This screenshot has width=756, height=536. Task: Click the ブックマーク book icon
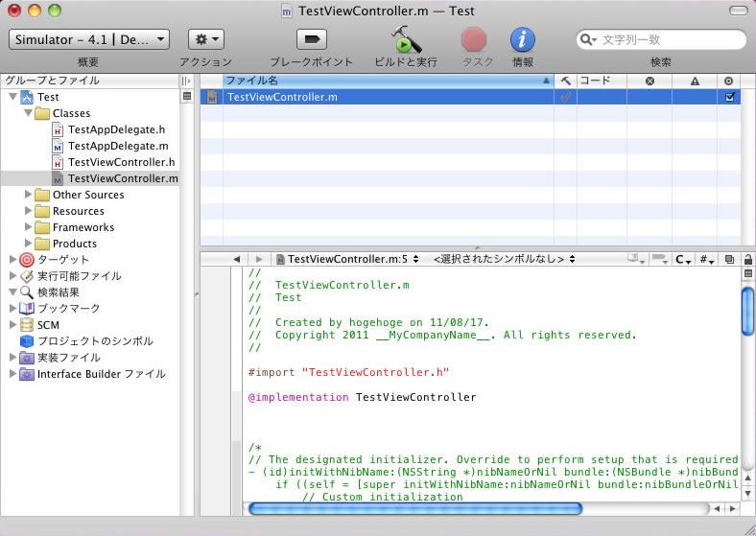coord(27,309)
